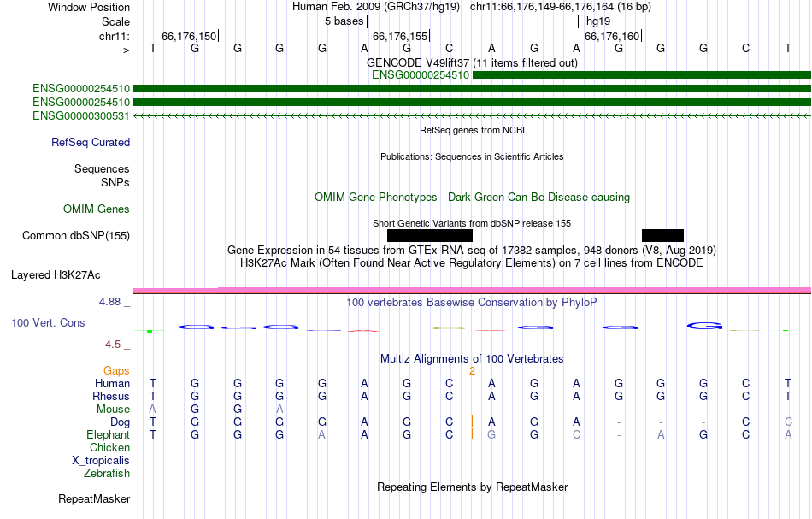
Task: Open RefSeq genes from NCBI title
Action: [472, 130]
